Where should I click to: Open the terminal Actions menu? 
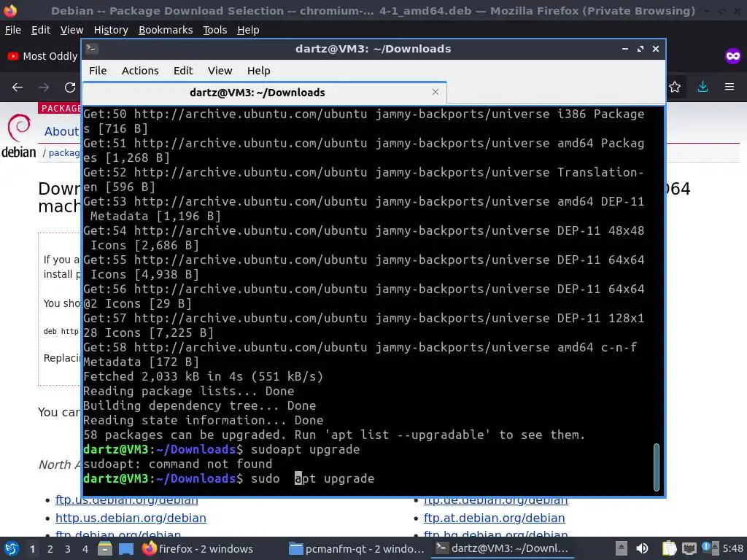[x=139, y=71]
